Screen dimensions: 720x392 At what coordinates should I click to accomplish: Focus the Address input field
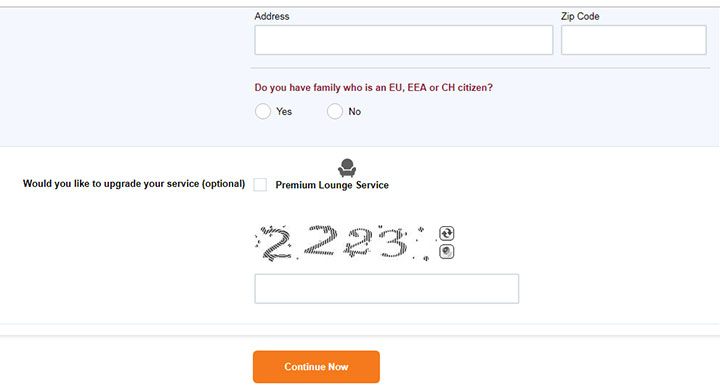tap(404, 40)
